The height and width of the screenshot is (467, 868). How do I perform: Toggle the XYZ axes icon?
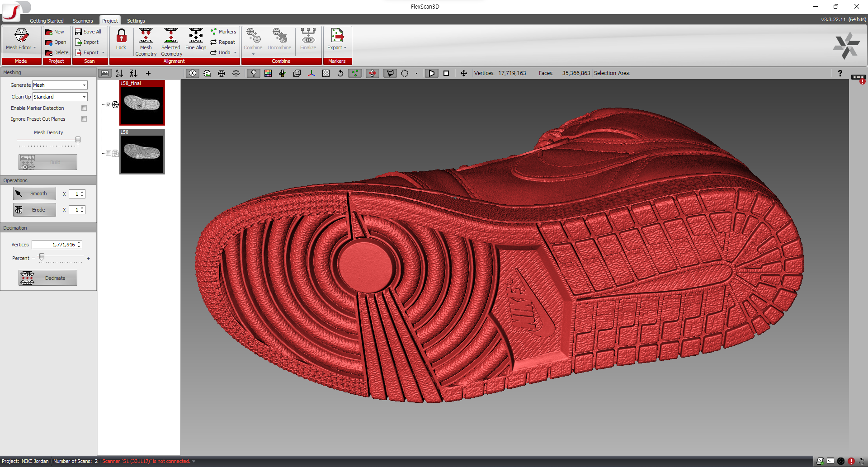[x=311, y=73]
